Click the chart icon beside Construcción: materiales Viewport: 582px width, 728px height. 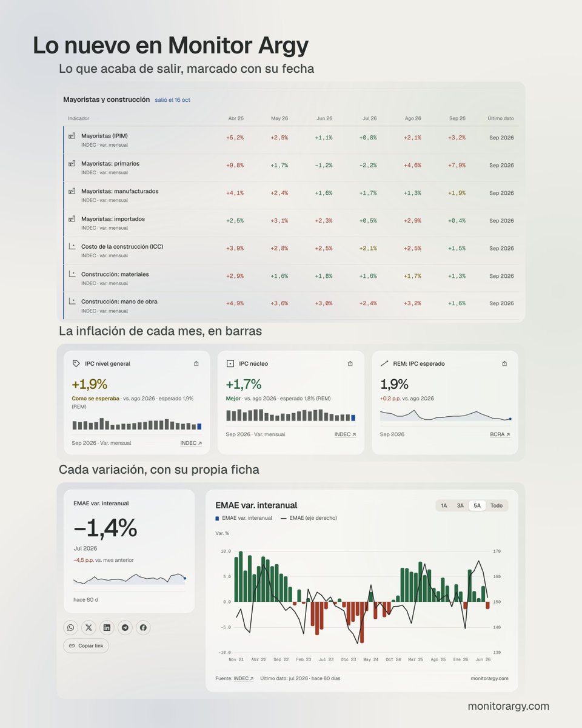click(72, 274)
